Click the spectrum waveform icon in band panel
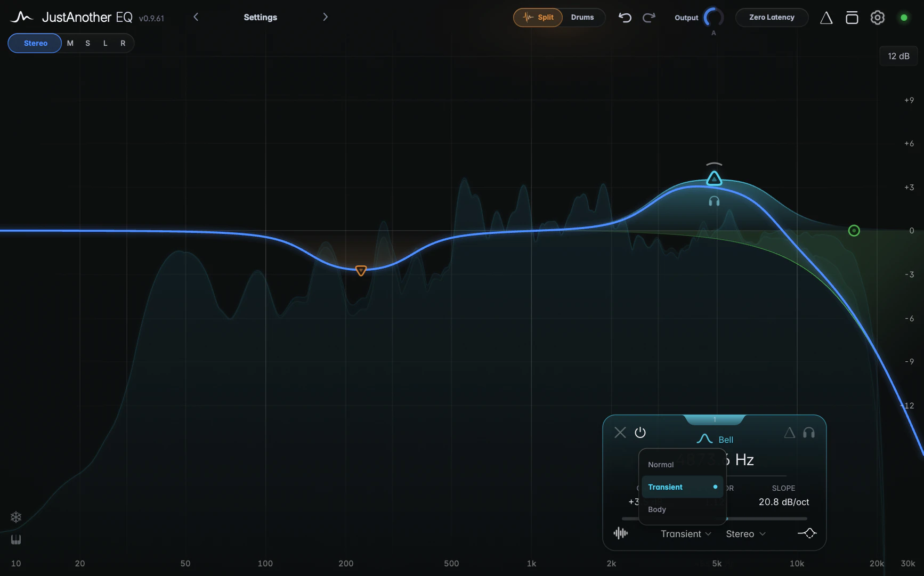This screenshot has width=924, height=576. 621,533
